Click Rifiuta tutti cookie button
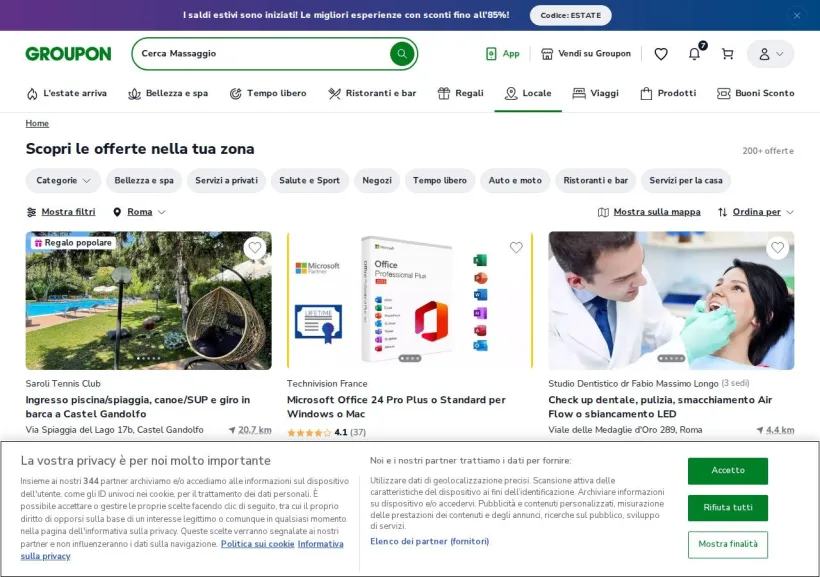 coord(728,508)
